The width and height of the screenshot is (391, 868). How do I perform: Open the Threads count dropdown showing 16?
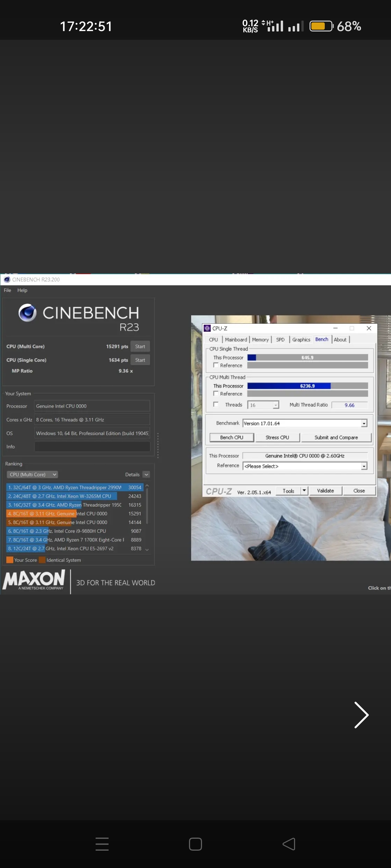coord(263,405)
